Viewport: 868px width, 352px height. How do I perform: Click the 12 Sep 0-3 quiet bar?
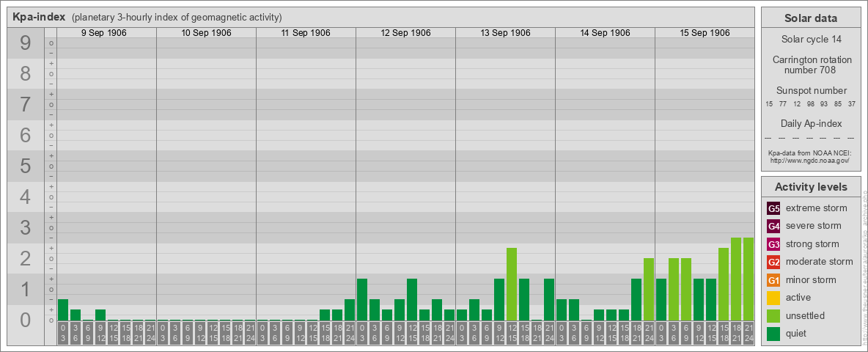pyautogui.click(x=362, y=300)
